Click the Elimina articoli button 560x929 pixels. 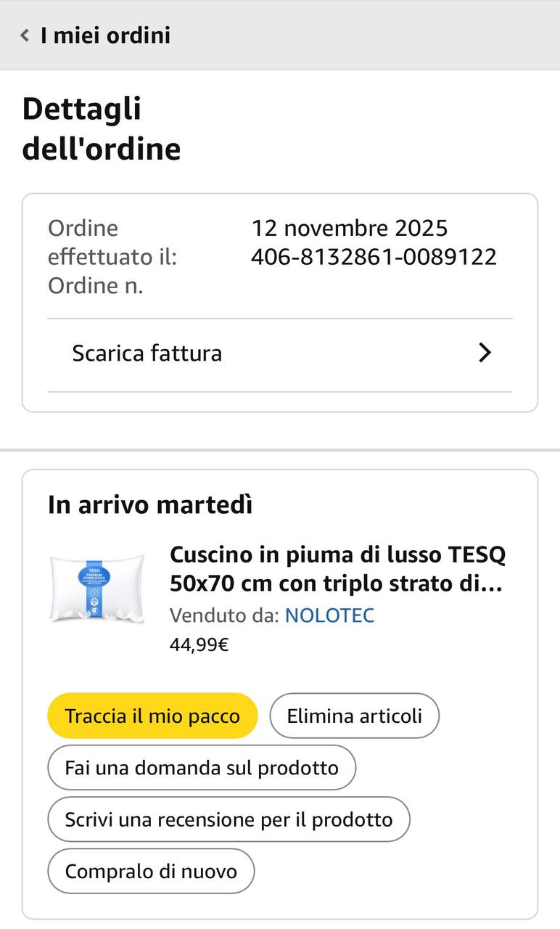coord(354,716)
